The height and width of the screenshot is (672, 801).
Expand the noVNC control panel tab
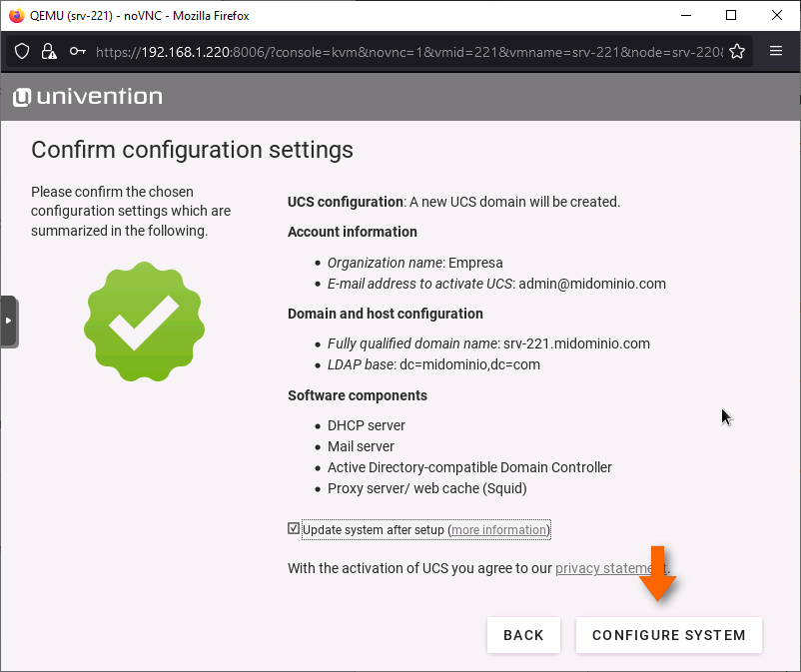9,322
